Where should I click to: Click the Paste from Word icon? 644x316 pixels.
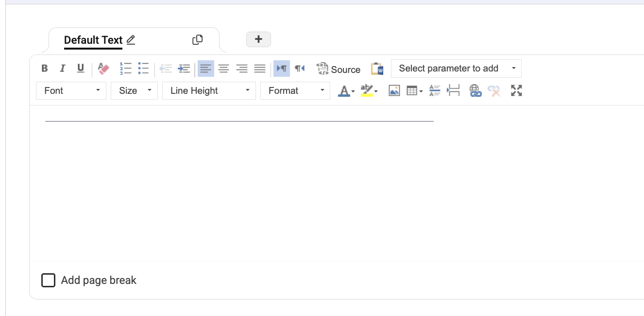(x=377, y=69)
